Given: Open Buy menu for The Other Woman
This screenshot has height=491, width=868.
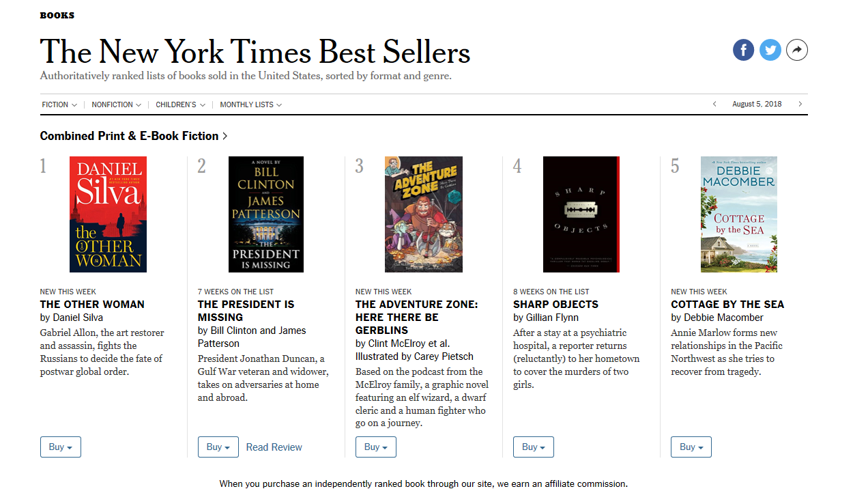Looking at the screenshot, I should (x=61, y=447).
